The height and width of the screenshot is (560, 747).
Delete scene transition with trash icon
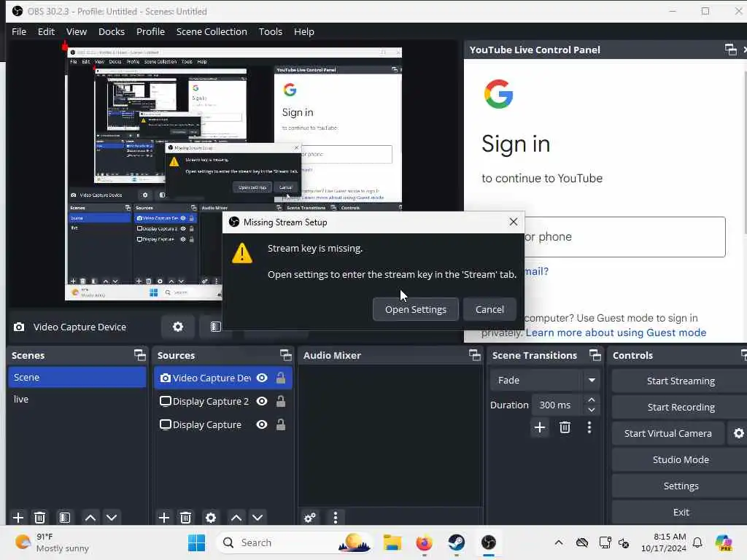[x=565, y=427]
